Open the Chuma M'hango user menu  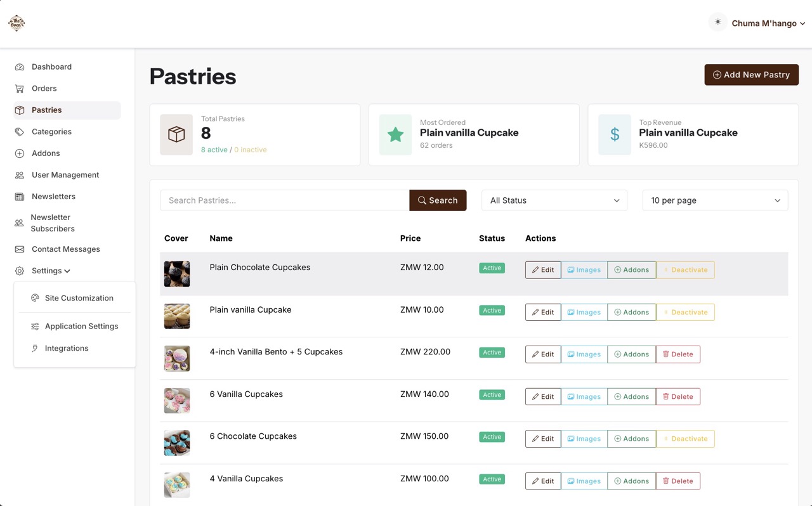pyautogui.click(x=768, y=23)
